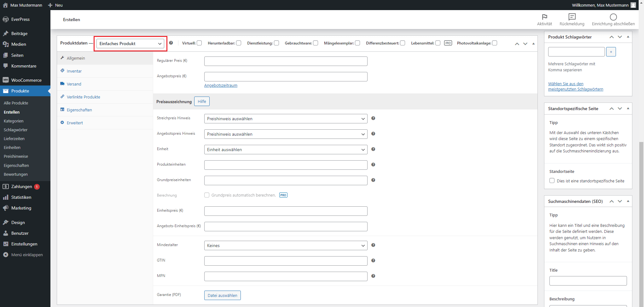The height and width of the screenshot is (307, 644).
Task: Click the Einrichtung abschließen circle icon
Action: click(x=613, y=17)
